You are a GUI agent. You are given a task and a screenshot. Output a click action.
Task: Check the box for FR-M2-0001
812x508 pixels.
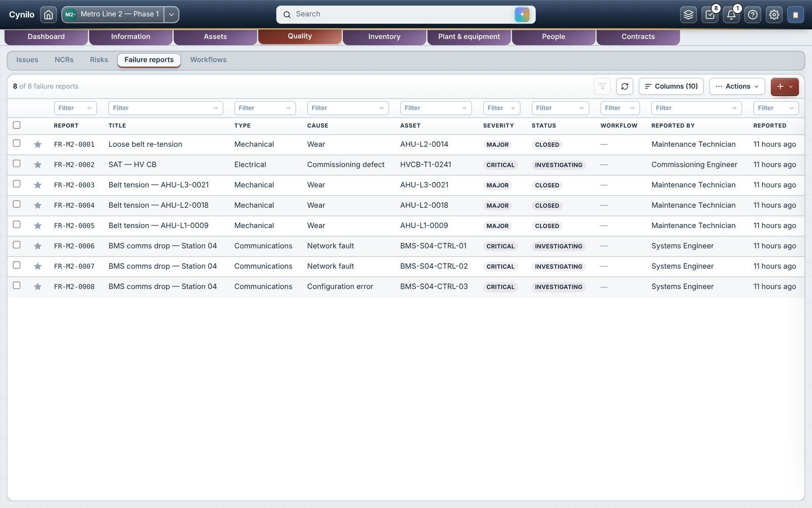(x=17, y=143)
